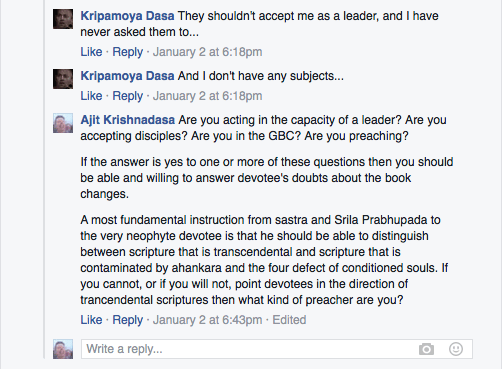Like the "They shouldn't accept me" comment

[x=91, y=52]
